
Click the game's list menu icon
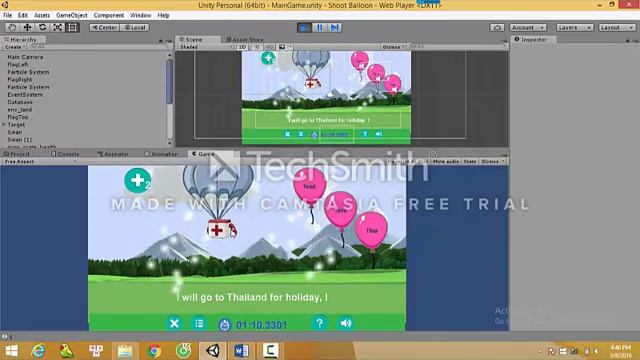pos(199,323)
